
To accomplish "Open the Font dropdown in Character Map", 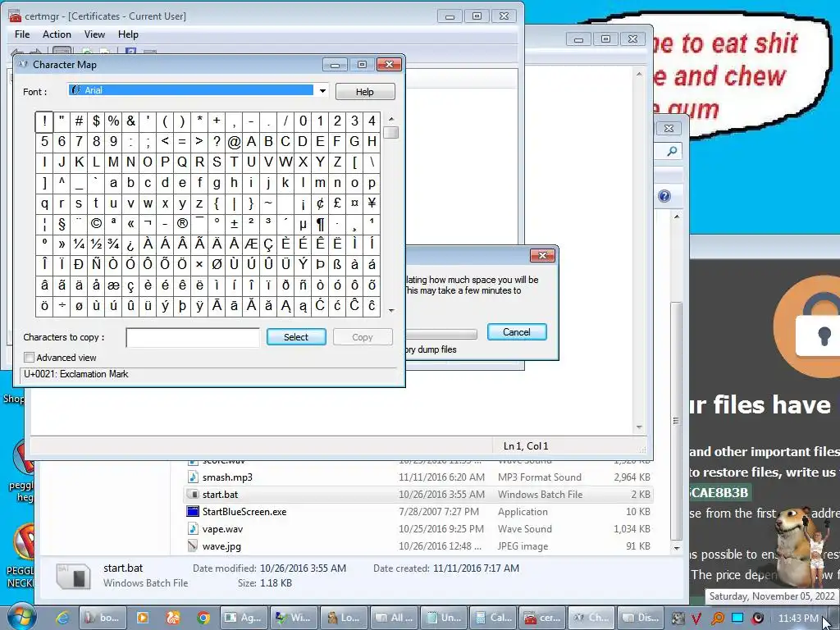I will [x=322, y=90].
